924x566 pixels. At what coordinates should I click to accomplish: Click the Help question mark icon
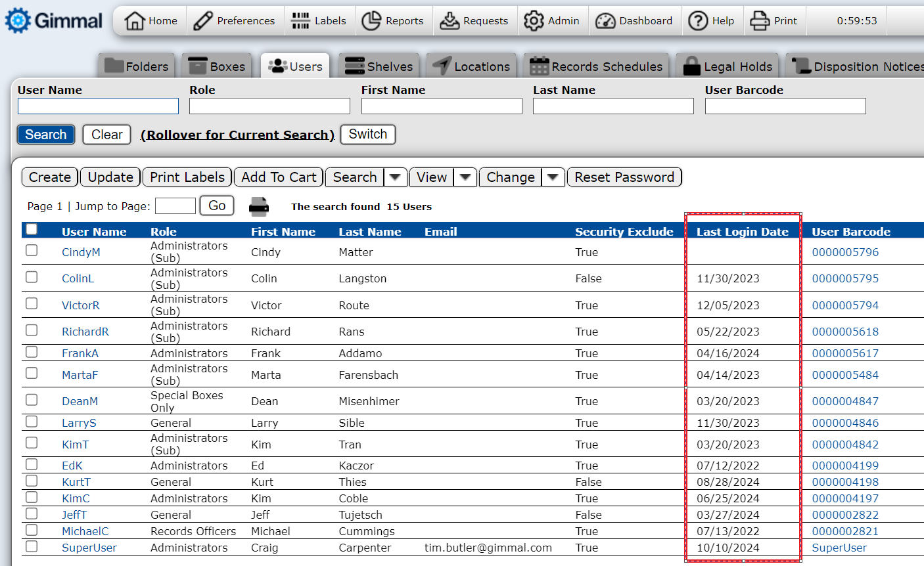698,21
